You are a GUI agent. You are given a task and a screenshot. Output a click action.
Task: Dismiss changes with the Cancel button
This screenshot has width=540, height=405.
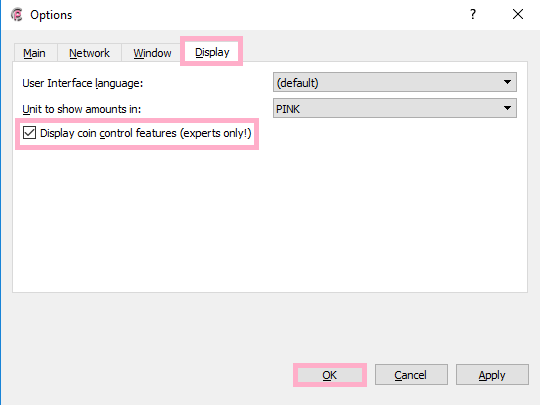[x=411, y=375]
